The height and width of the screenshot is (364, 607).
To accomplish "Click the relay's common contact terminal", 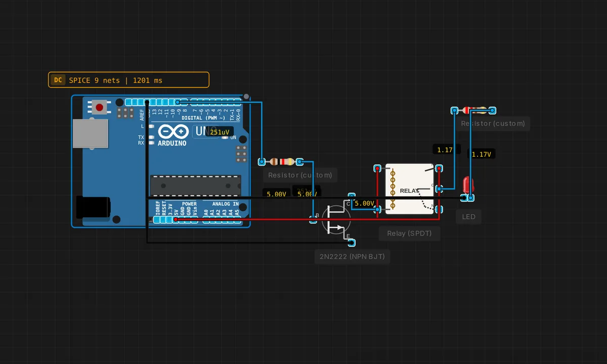I will pos(440,188).
